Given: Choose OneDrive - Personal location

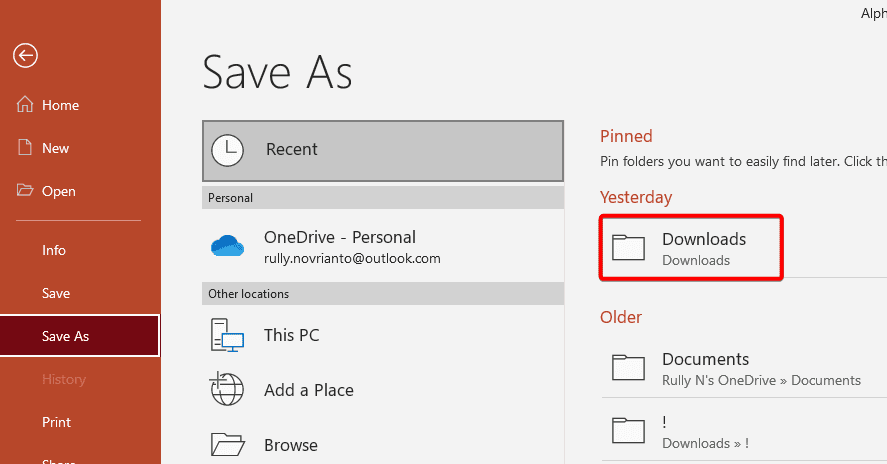Looking at the screenshot, I should click(x=383, y=246).
